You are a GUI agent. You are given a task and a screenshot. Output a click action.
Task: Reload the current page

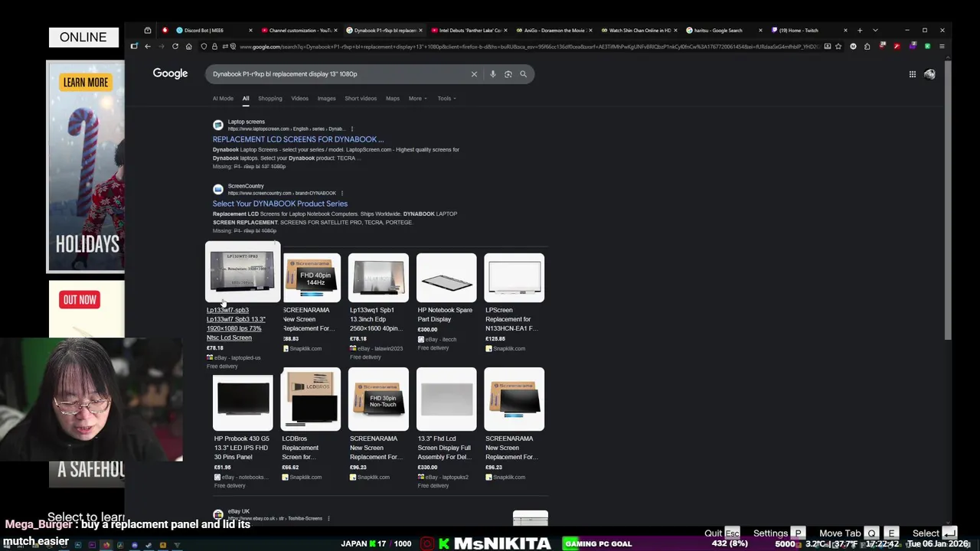click(x=175, y=47)
